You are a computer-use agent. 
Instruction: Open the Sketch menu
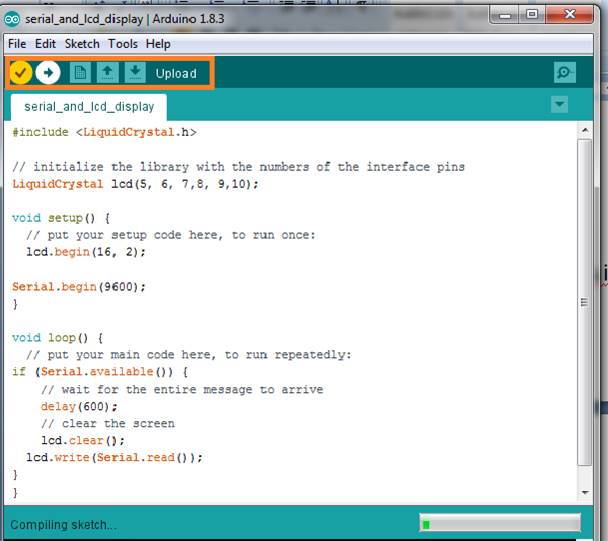(x=82, y=44)
